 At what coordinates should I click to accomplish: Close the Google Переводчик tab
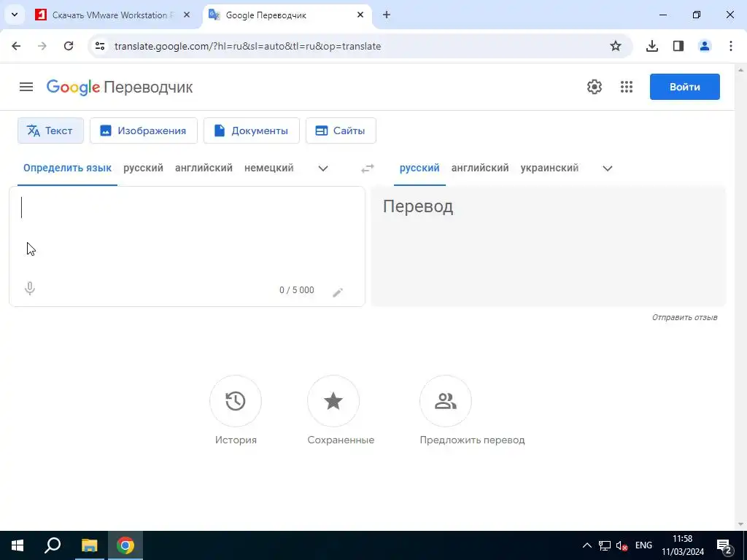[x=360, y=15]
